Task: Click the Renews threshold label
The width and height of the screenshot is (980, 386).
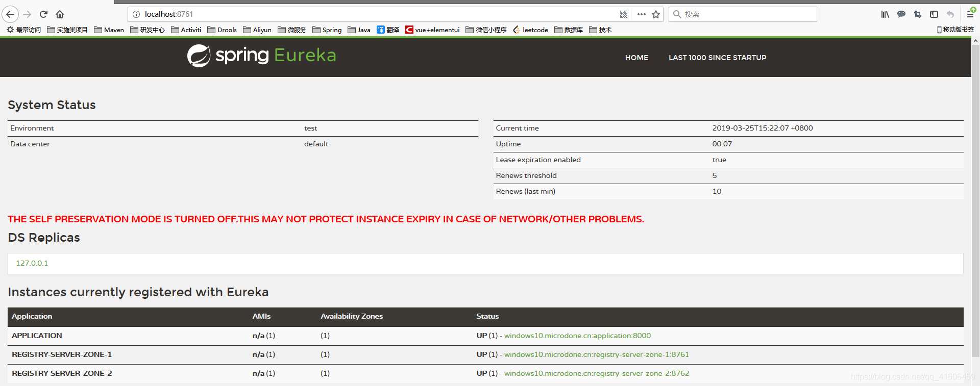Action: coord(526,175)
